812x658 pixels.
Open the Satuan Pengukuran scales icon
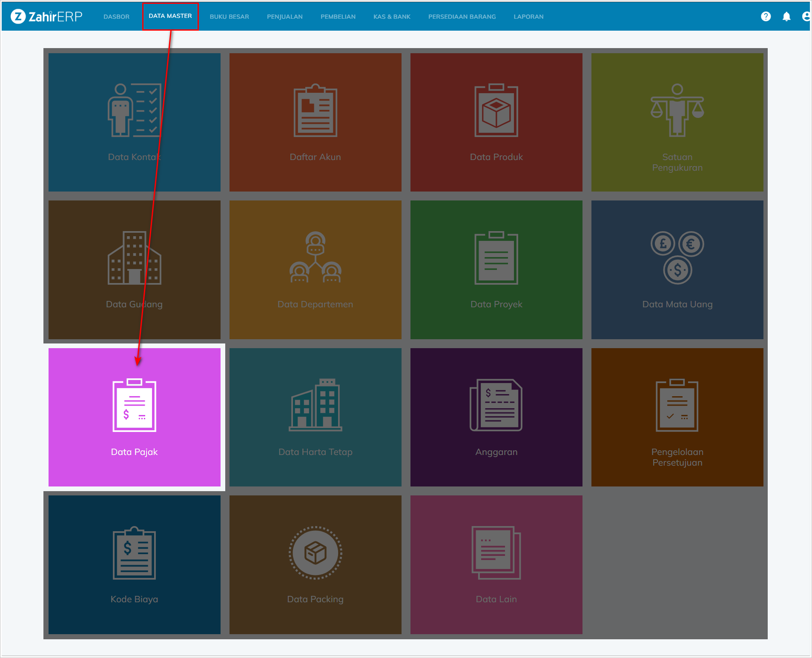click(677, 110)
